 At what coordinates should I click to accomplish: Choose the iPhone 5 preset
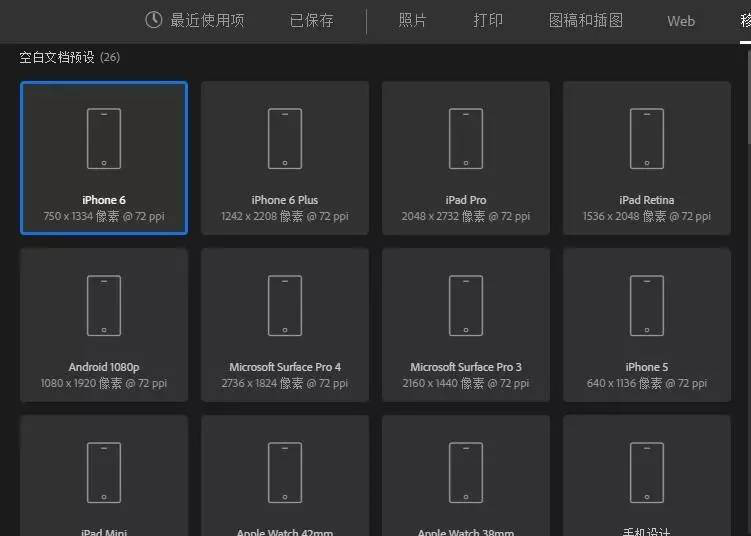tap(647, 325)
